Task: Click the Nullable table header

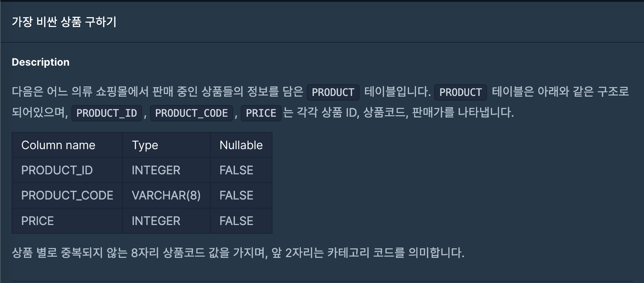Action: (x=241, y=145)
